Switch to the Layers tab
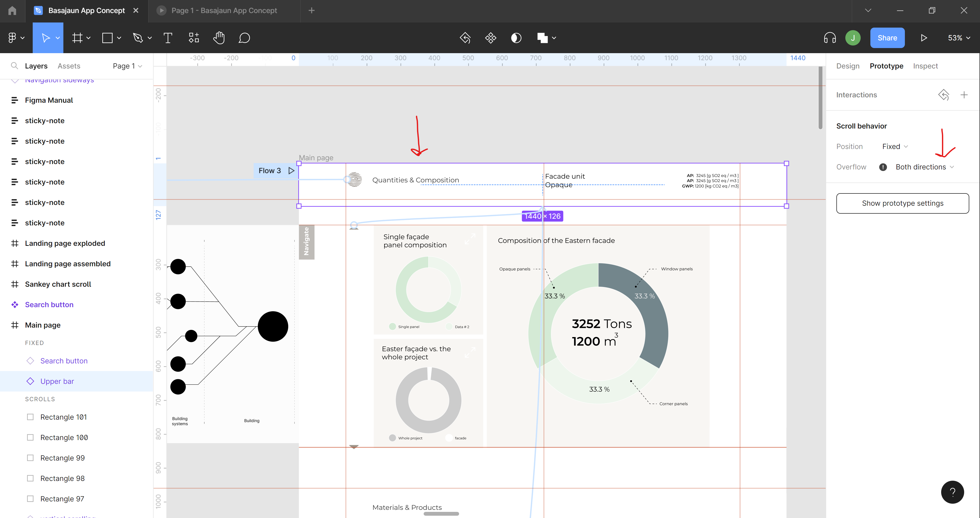The width and height of the screenshot is (980, 518). click(36, 66)
